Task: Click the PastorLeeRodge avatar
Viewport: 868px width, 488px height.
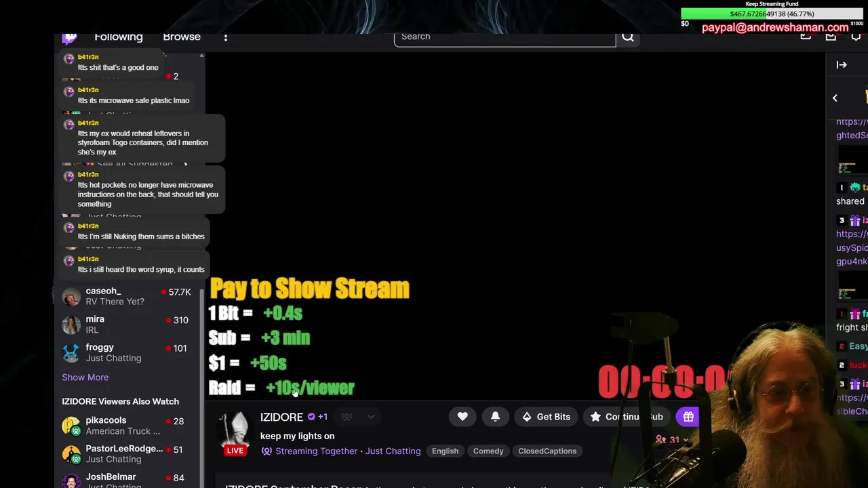Action: coord(71,454)
